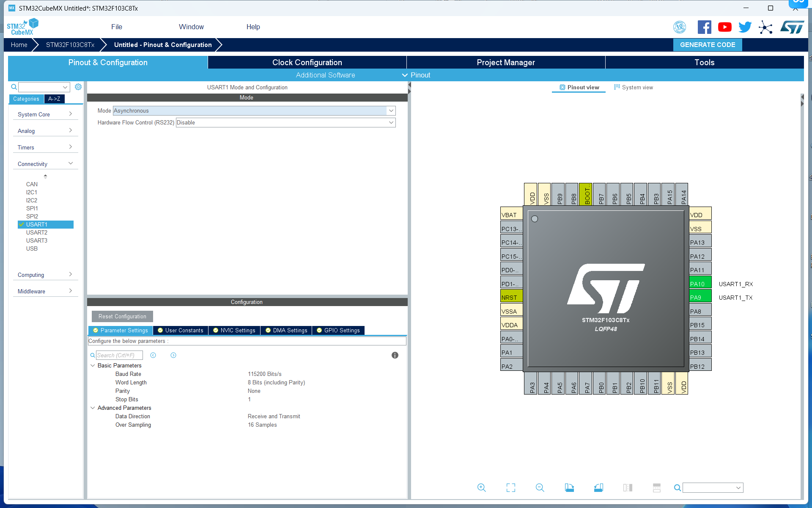Expand the Timers category
This screenshot has height=508, width=812.
tap(45, 147)
